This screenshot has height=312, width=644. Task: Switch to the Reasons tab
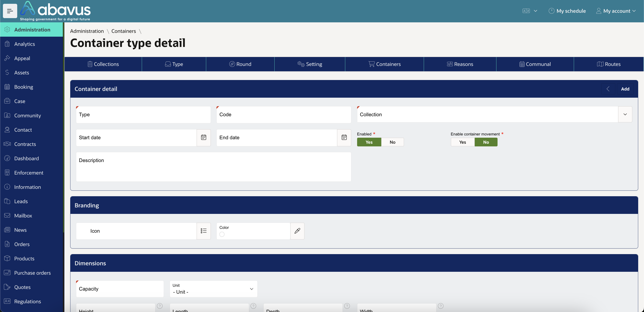tap(460, 64)
